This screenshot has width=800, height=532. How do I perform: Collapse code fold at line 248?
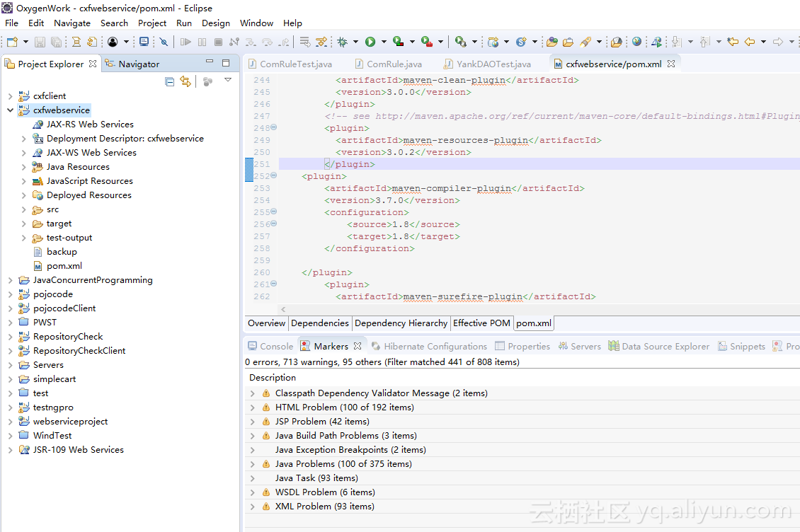pyautogui.click(x=273, y=127)
